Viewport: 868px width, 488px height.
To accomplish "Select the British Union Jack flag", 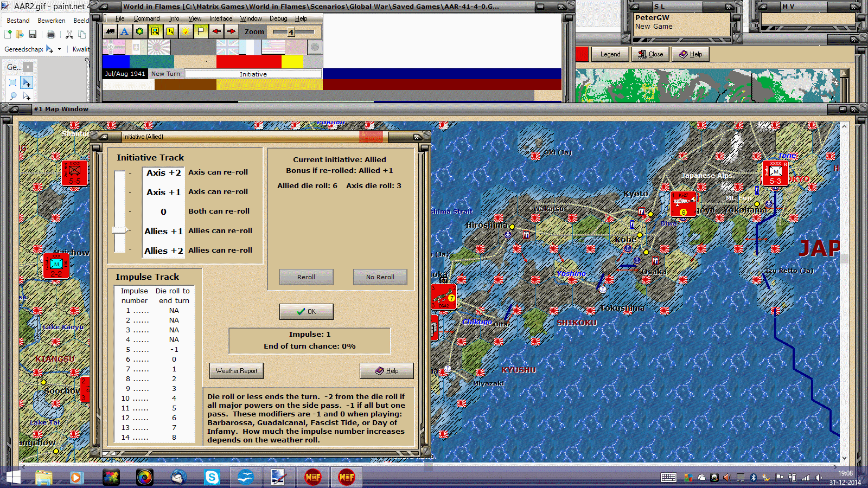I will click(x=227, y=47).
